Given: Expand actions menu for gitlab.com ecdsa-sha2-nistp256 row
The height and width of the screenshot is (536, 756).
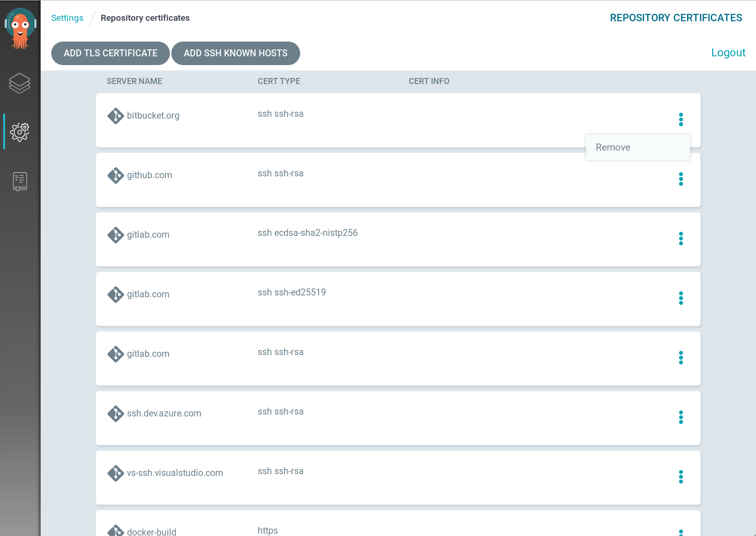Looking at the screenshot, I should [681, 239].
